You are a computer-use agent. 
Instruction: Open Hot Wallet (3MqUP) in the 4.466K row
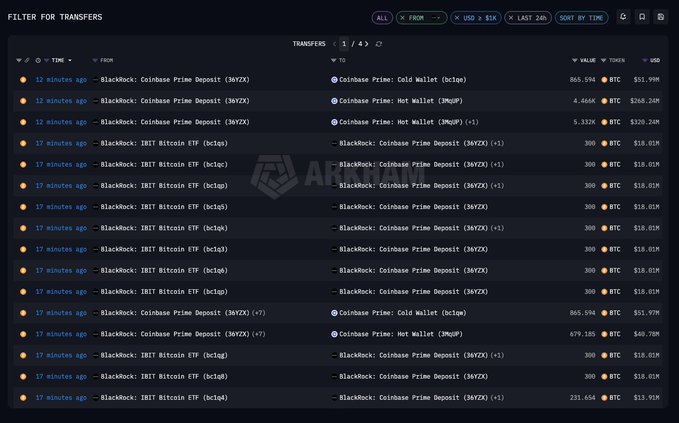click(401, 101)
